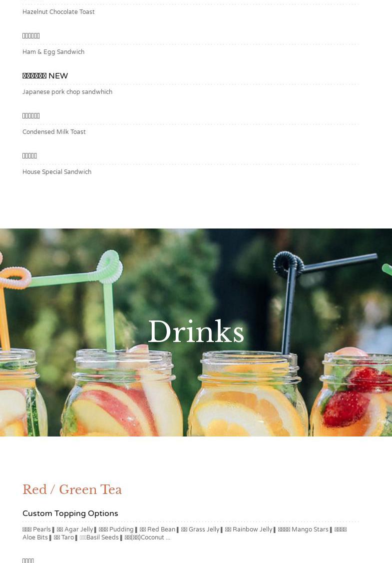The height and width of the screenshot is (563, 392).
Task: Click the Rainbow Jelly topping text
Action: click(249, 529)
